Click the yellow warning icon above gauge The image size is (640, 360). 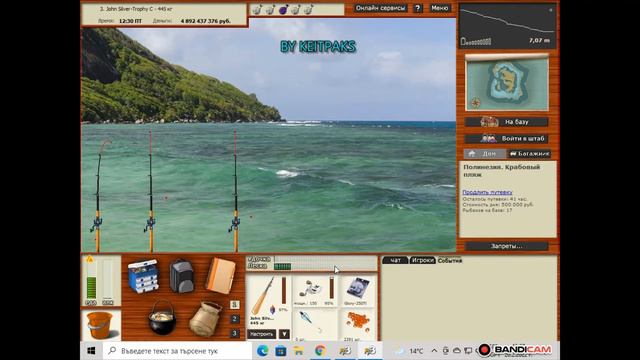coord(90,259)
